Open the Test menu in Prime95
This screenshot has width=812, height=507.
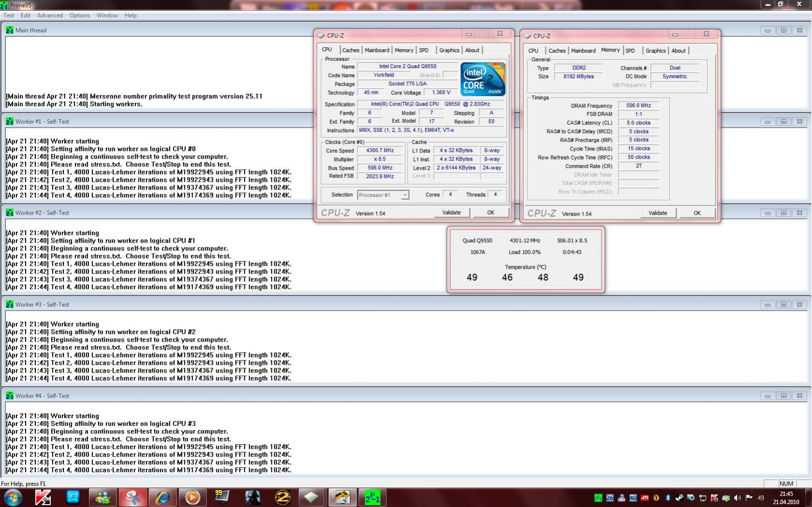(9, 15)
